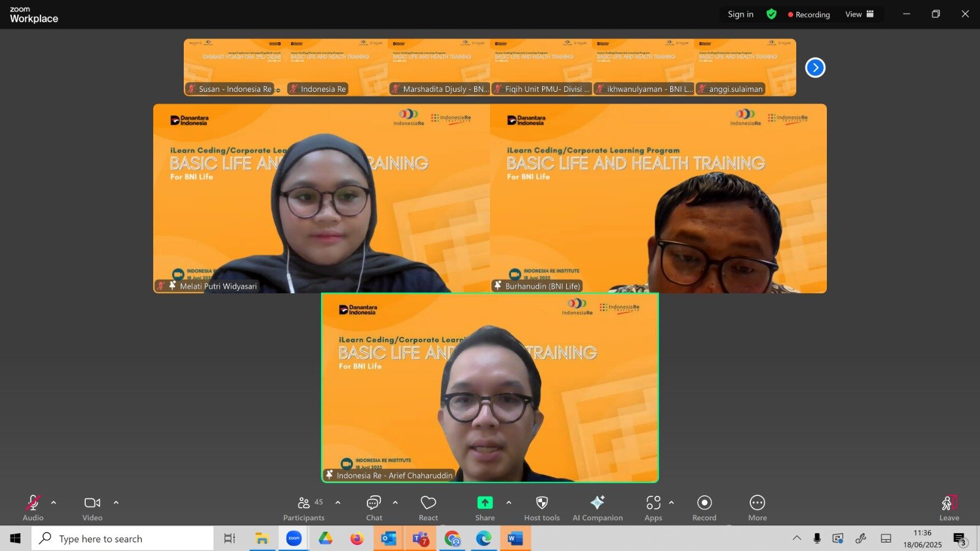Toggle camera with the Video button
Image resolution: width=980 pixels, height=551 pixels.
coord(92,508)
